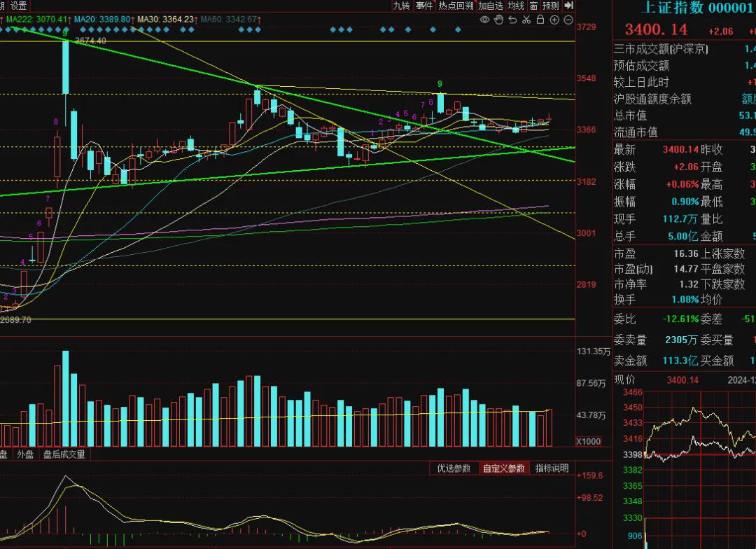Zoom out with the minus circle icon
Screen dimensions: 756x549
[x=568, y=20]
